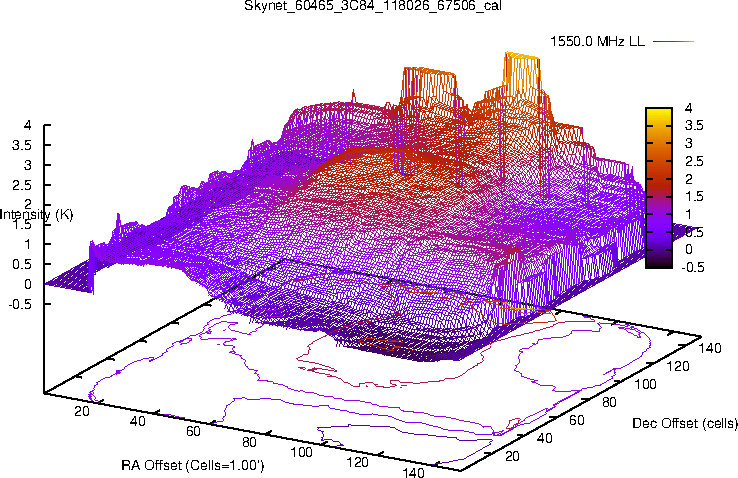Pick tick label 60 on Dec Offset axis
Screen dimensions: 738x478
(x=577, y=420)
